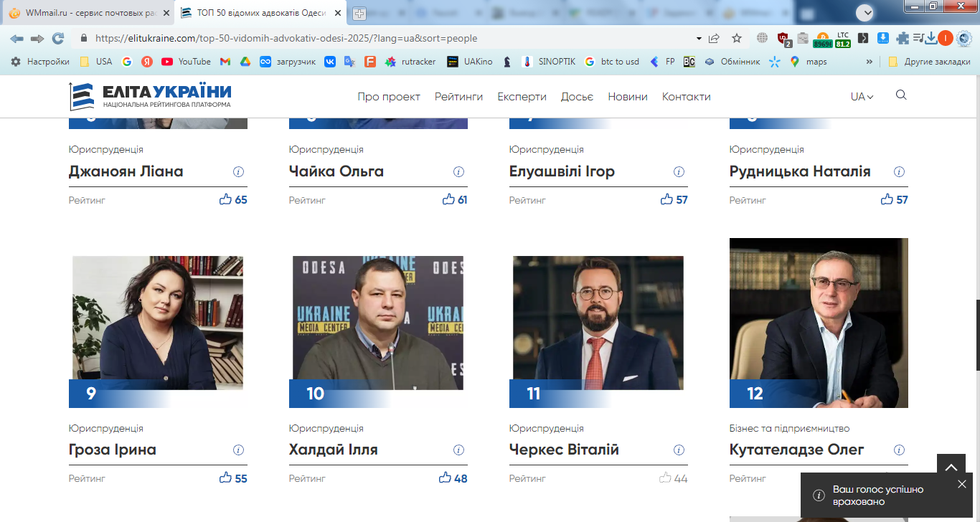Open the Yandex bookmark icon

pos(147,62)
